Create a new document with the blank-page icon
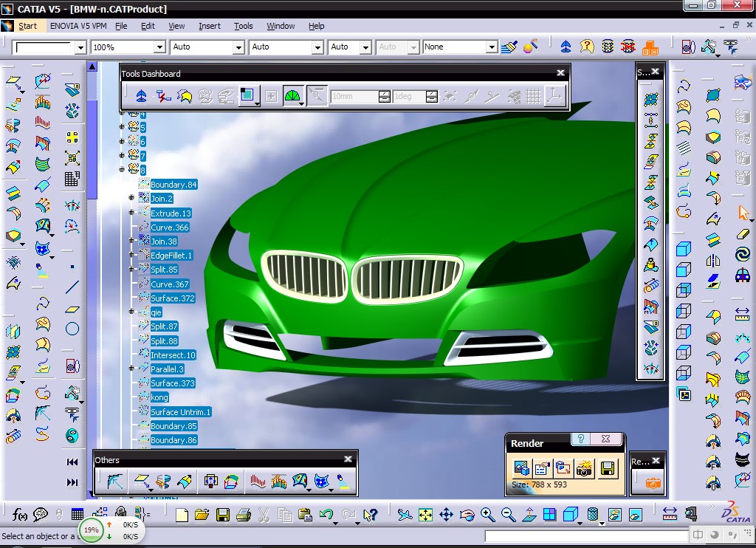This screenshot has width=756, height=548. tap(182, 515)
